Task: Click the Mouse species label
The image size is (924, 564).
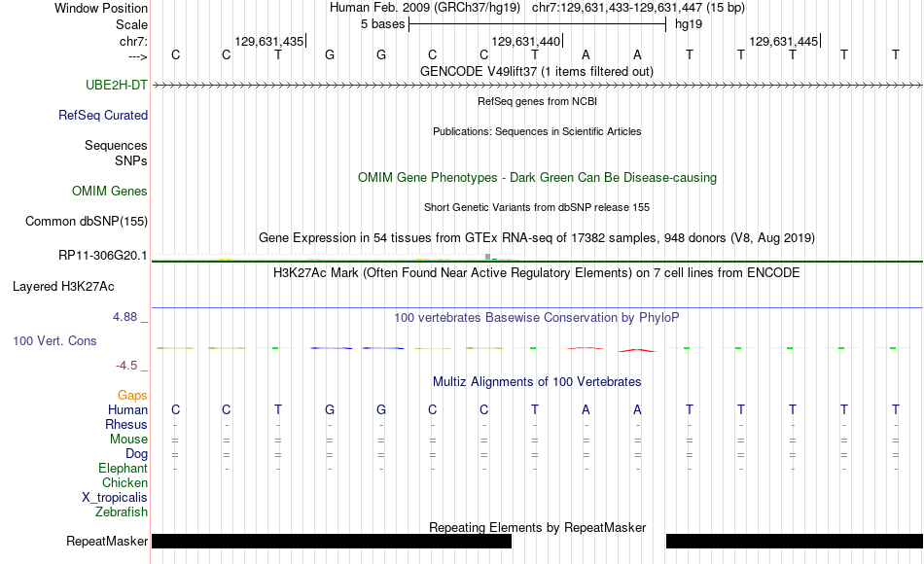Action: 128,440
